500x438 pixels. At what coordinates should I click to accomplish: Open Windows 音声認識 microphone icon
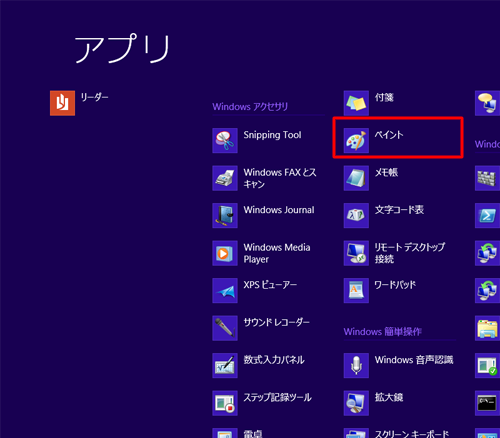point(356,365)
